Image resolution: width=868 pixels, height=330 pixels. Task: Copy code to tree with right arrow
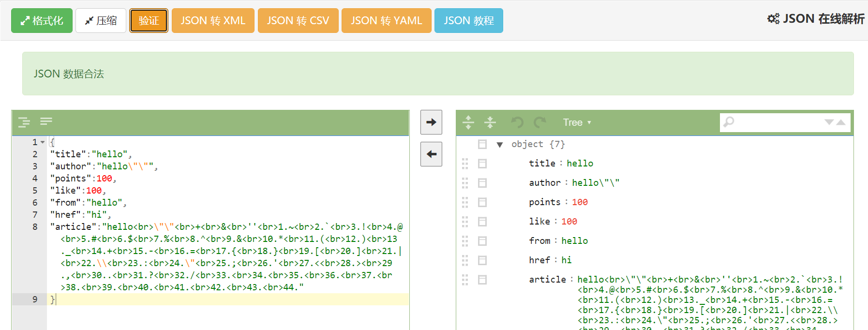coord(431,122)
